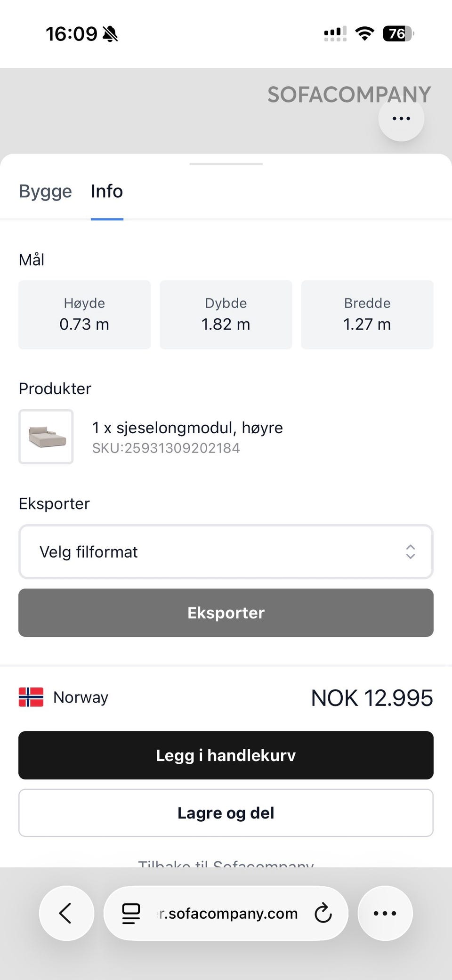
Task: Click Legg i handlekurv button
Action: [226, 755]
